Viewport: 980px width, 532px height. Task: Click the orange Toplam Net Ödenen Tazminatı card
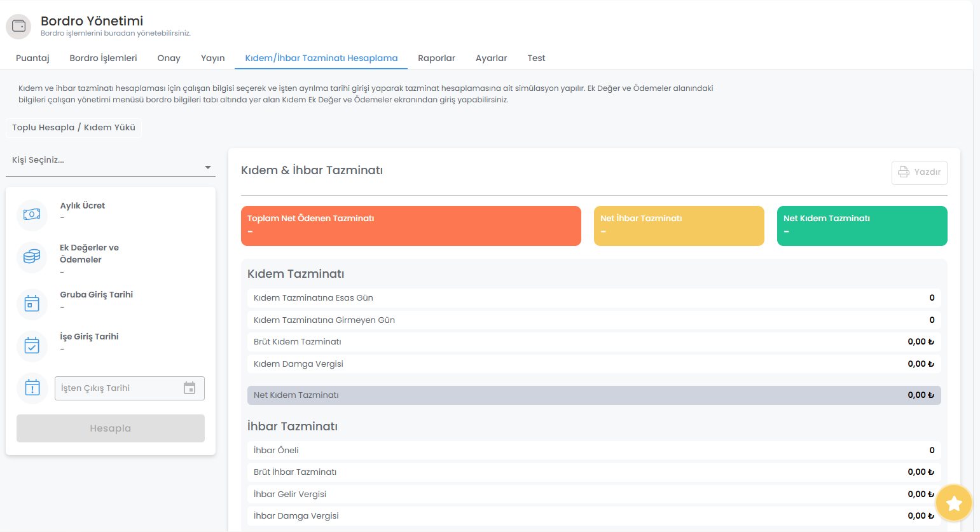click(411, 226)
